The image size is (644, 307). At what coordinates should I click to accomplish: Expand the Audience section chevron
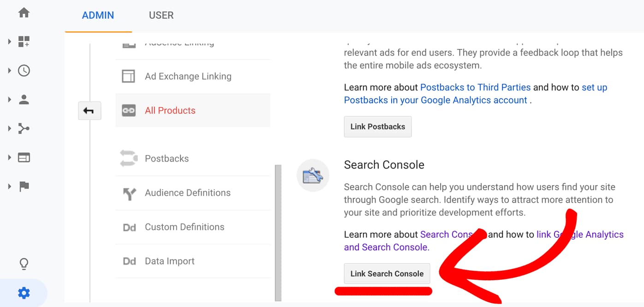(x=8, y=99)
